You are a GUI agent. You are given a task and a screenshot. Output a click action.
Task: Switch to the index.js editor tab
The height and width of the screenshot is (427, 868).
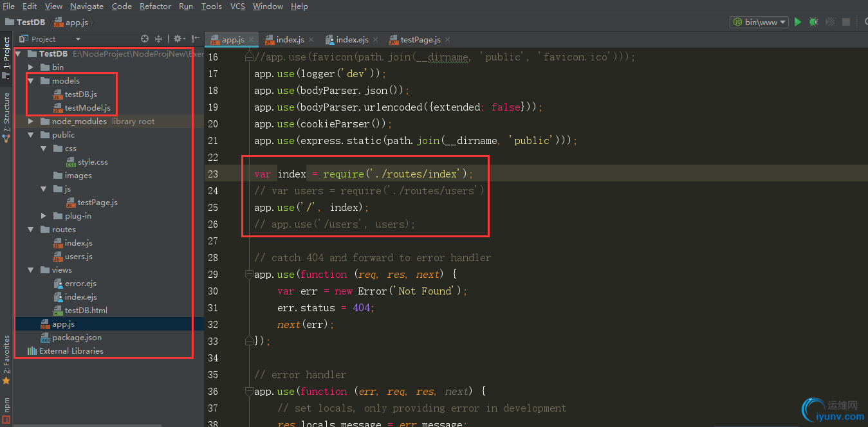pyautogui.click(x=290, y=40)
